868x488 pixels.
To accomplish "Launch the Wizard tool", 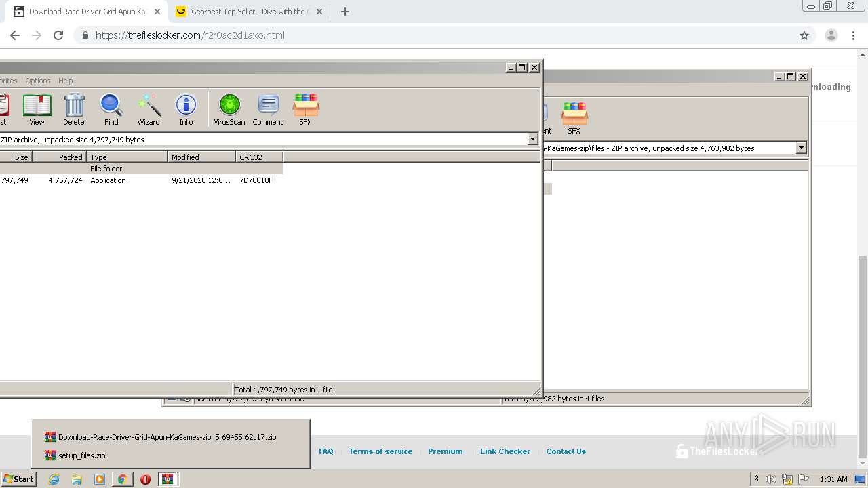I will pos(149,110).
